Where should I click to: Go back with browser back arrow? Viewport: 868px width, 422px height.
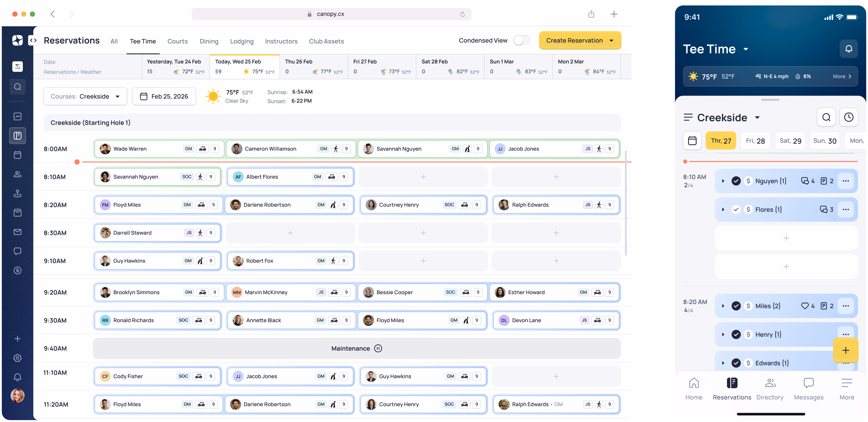pyautogui.click(x=53, y=14)
